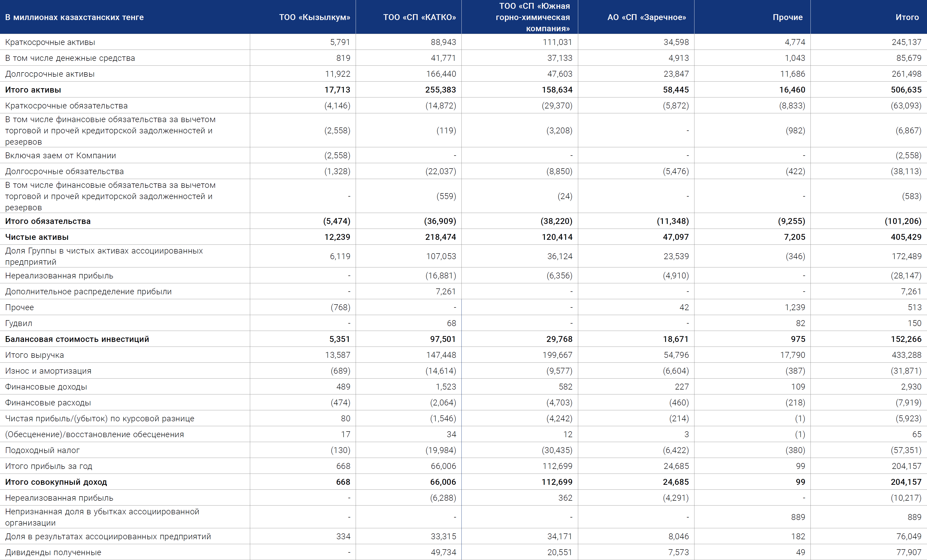
Task: Click the value 68 in the Гудвил row
Action: pos(451,323)
